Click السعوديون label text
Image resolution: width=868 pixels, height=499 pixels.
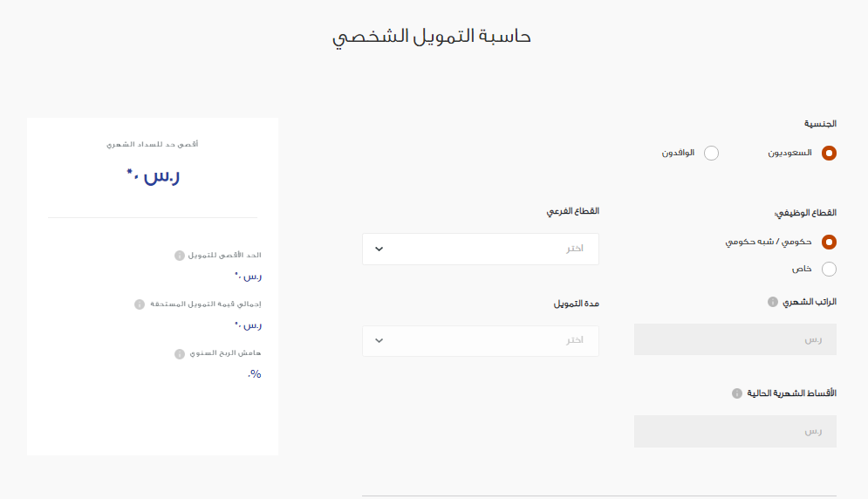pyautogui.click(x=790, y=153)
